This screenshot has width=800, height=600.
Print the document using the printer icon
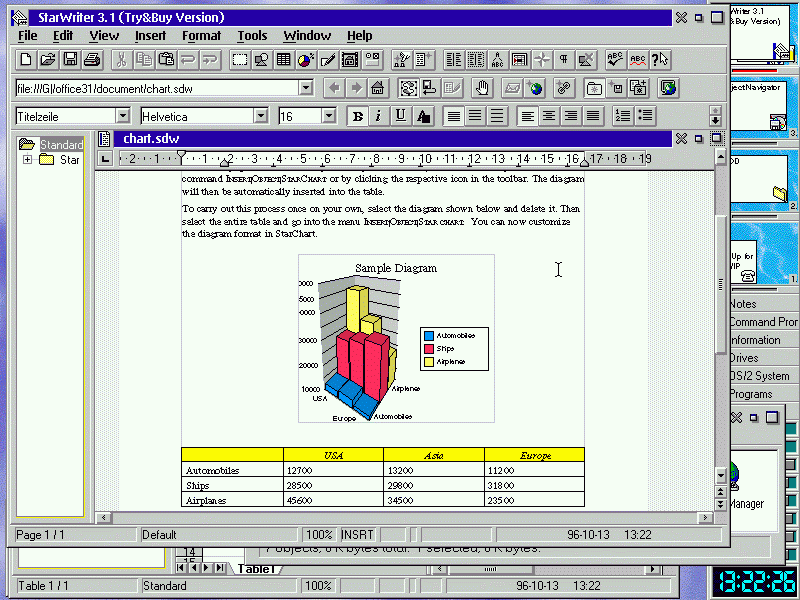(92, 60)
